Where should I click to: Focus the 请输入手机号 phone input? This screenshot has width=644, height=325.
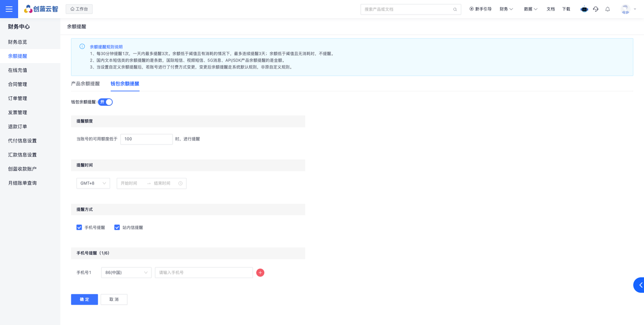coord(204,273)
